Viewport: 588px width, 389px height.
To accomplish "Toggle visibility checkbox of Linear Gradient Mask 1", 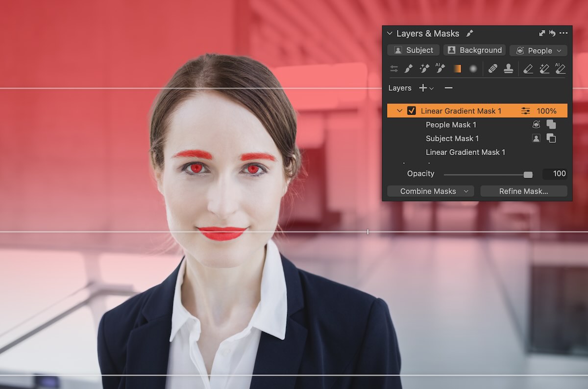I will point(412,111).
